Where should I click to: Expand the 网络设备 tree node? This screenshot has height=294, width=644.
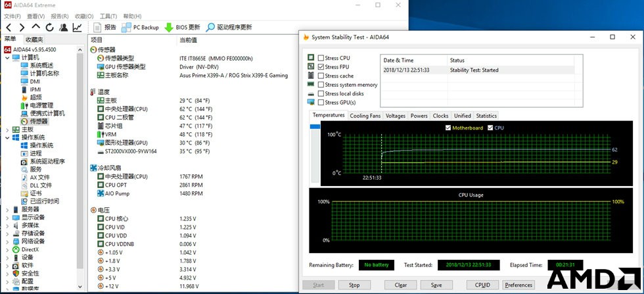click(7, 241)
